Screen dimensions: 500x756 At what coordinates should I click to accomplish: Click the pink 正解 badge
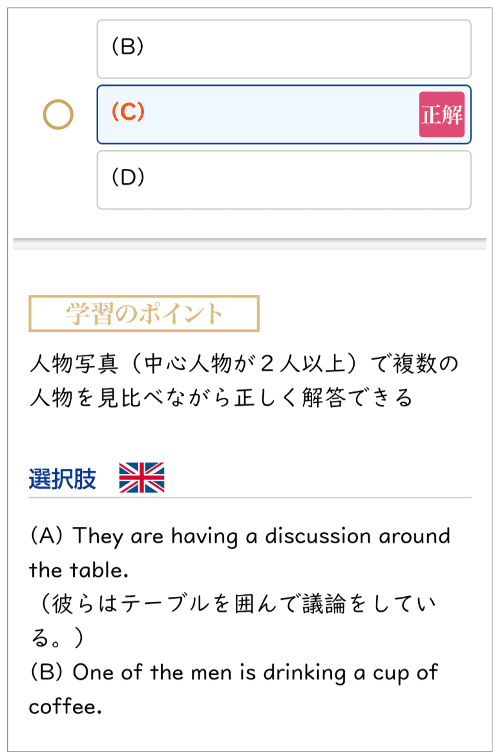tap(442, 115)
